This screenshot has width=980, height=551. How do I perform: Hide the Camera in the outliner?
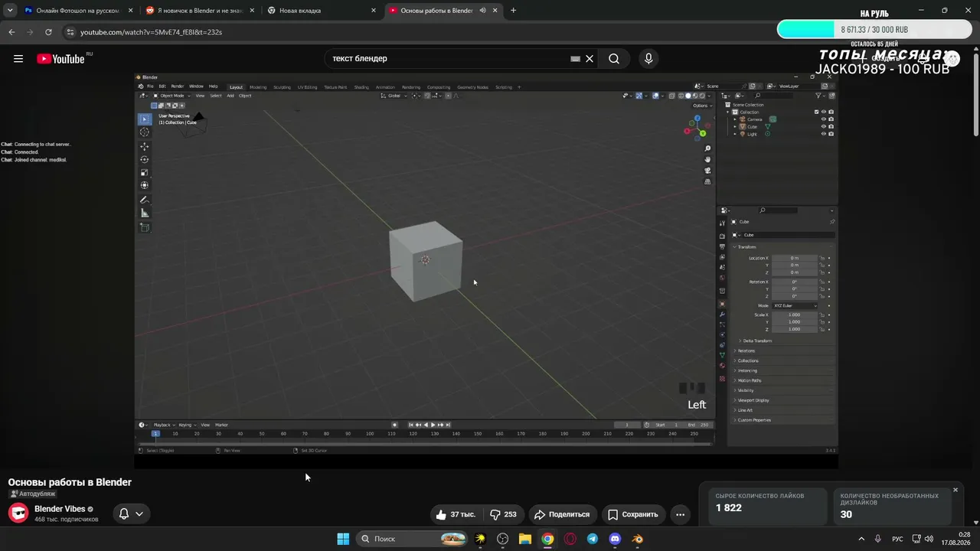pyautogui.click(x=824, y=119)
